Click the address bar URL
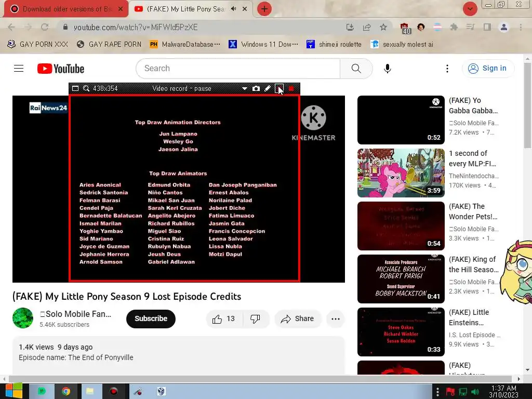Viewport: 532px width, 399px height. (136, 27)
